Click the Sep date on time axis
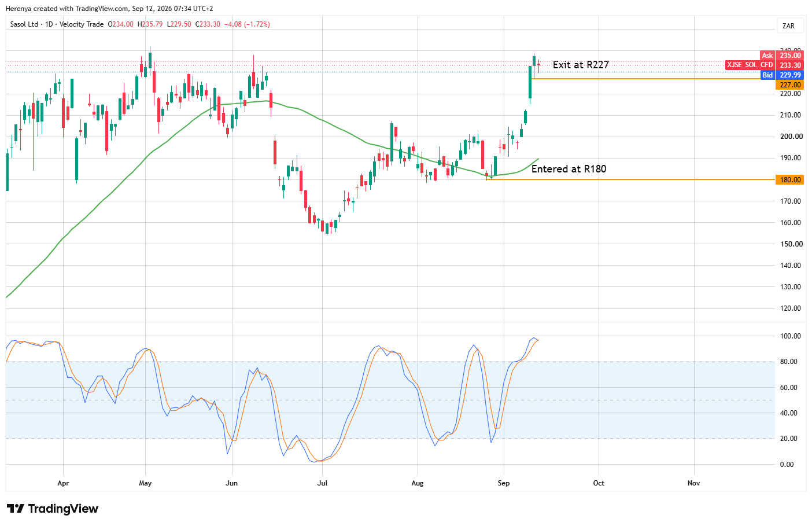Screen dimensions: 812x526 pyautogui.click(x=504, y=483)
